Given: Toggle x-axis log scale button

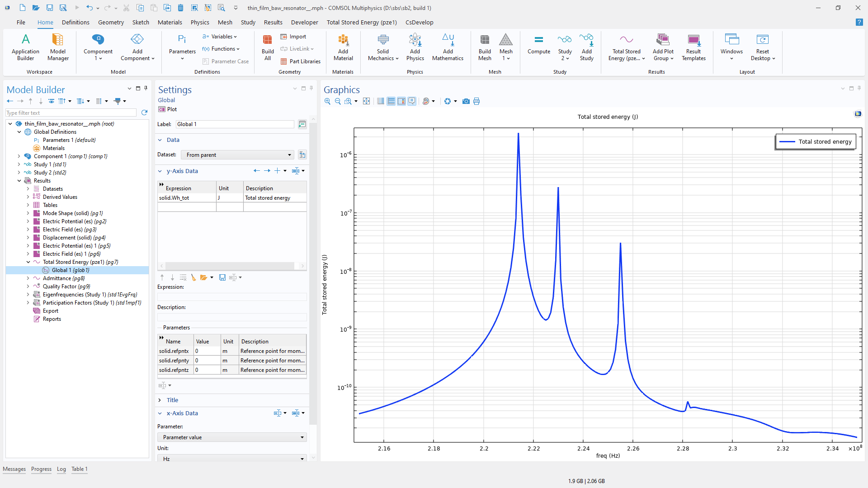Looking at the screenshot, I should [381, 101].
